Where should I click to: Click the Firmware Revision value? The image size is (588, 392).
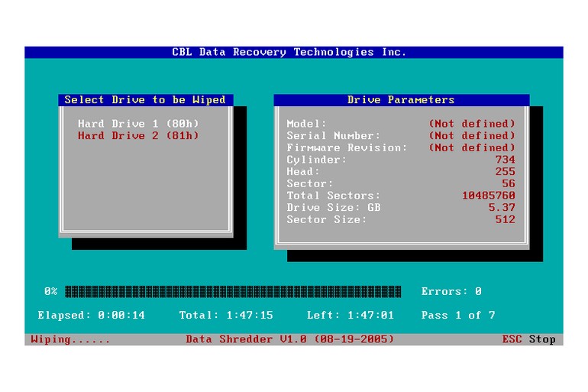coord(472,147)
